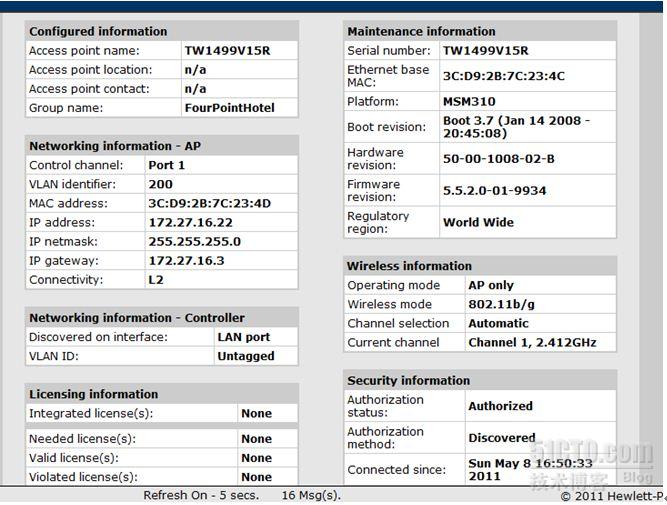The width and height of the screenshot is (667, 505).
Task: Select VLAN identifier value 200
Action: 160,184
